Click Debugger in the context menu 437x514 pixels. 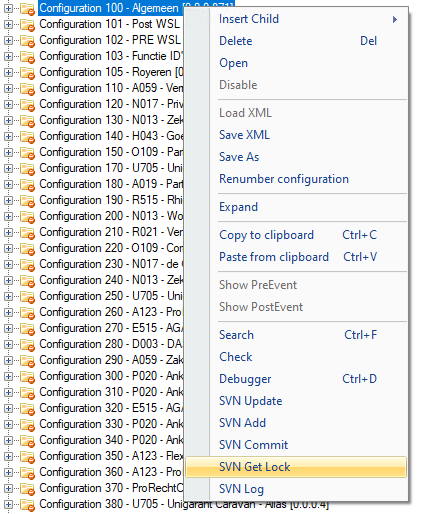[x=245, y=379]
